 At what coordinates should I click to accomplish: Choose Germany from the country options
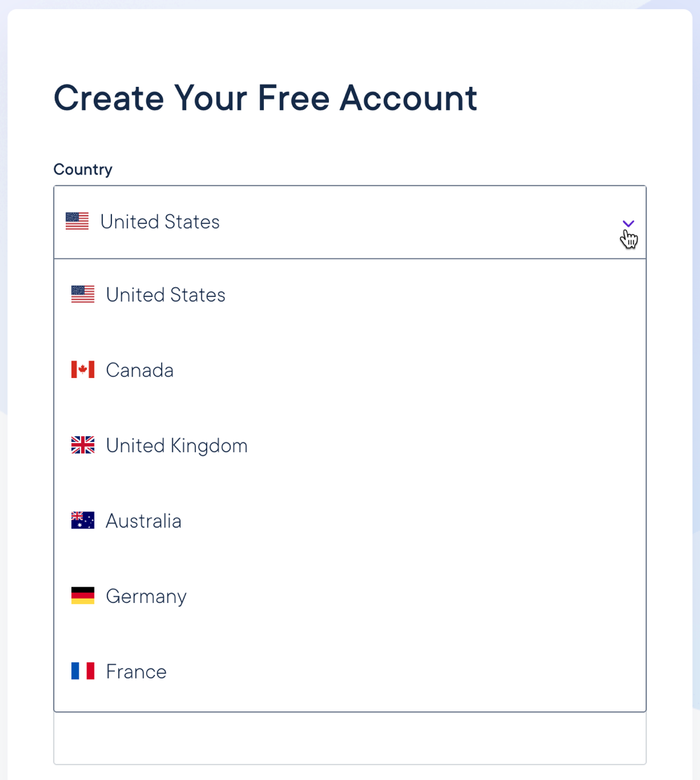click(x=146, y=597)
